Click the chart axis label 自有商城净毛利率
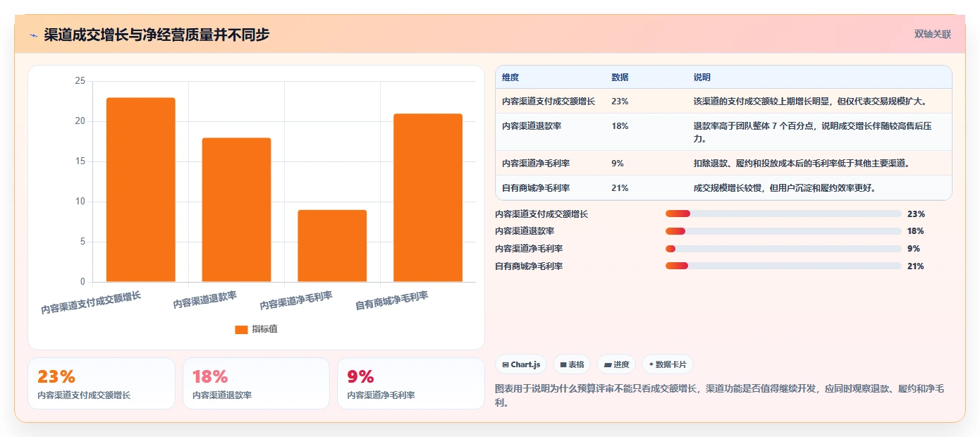The width and height of the screenshot is (980, 437). point(392,301)
